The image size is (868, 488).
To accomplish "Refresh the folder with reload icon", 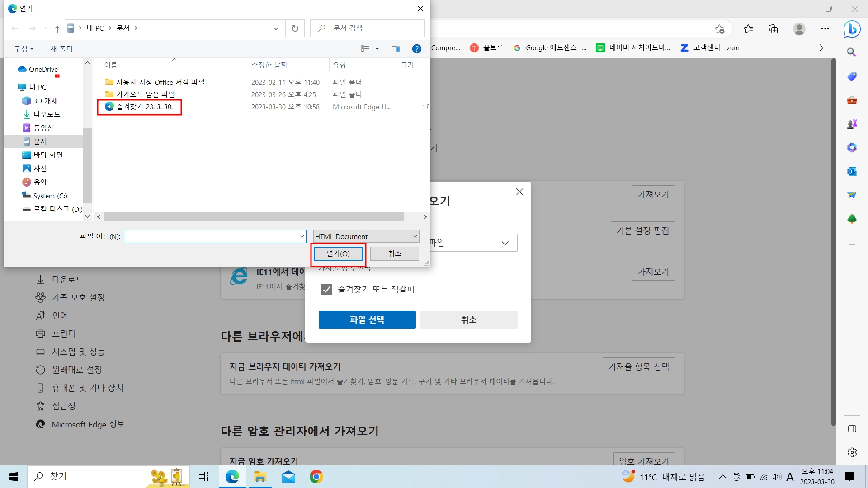I will (295, 28).
